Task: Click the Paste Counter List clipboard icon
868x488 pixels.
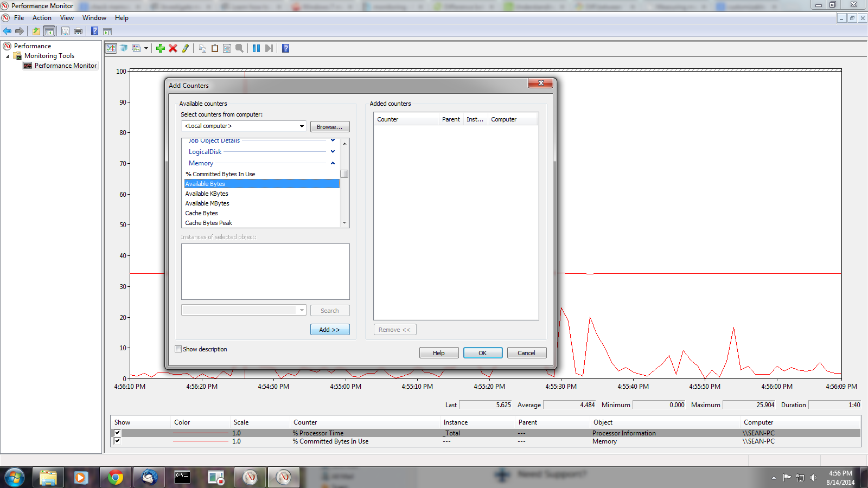Action: (x=215, y=48)
